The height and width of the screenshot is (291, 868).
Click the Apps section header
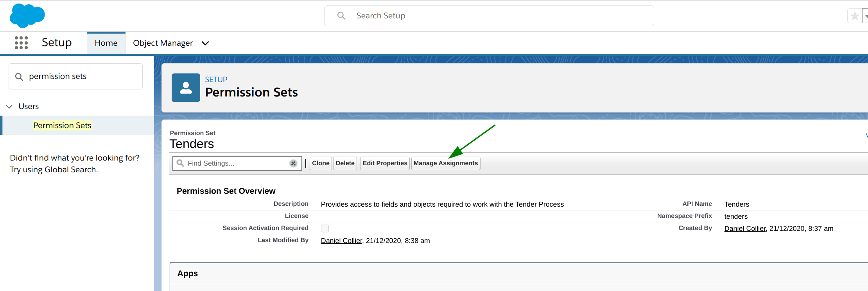[188, 273]
